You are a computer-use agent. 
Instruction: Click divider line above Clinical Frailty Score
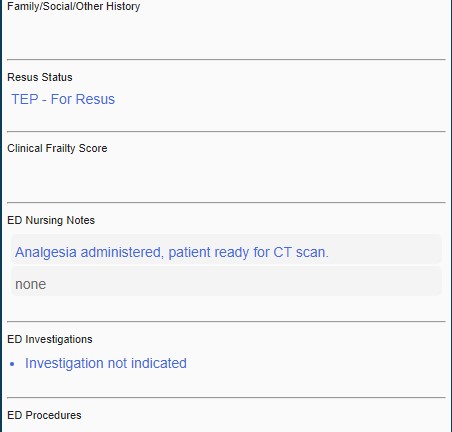pos(226,132)
